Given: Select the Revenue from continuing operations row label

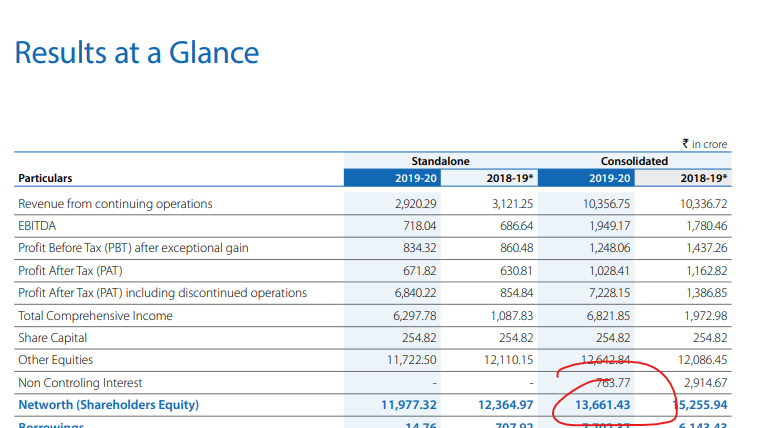Looking at the screenshot, I should click(x=115, y=204).
